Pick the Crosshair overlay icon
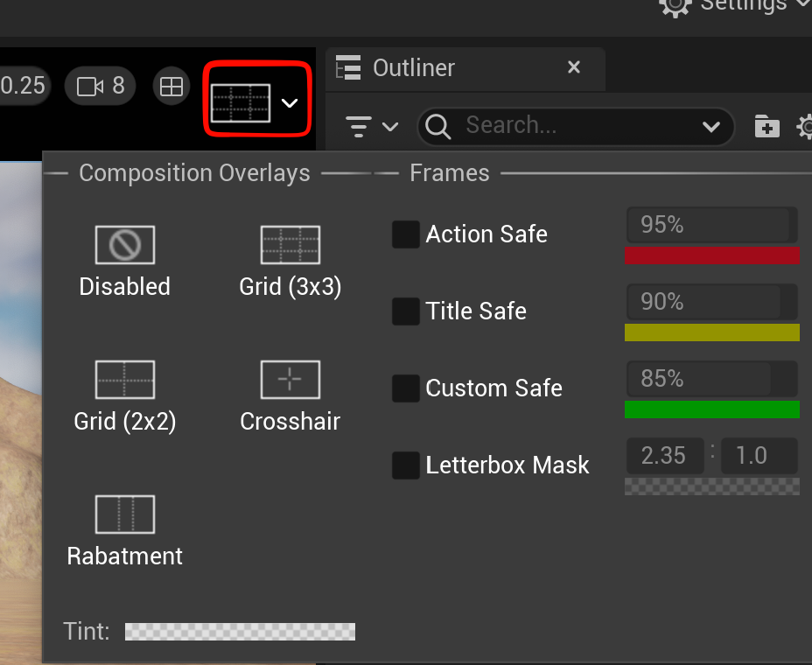The height and width of the screenshot is (665, 812). pyautogui.click(x=290, y=380)
